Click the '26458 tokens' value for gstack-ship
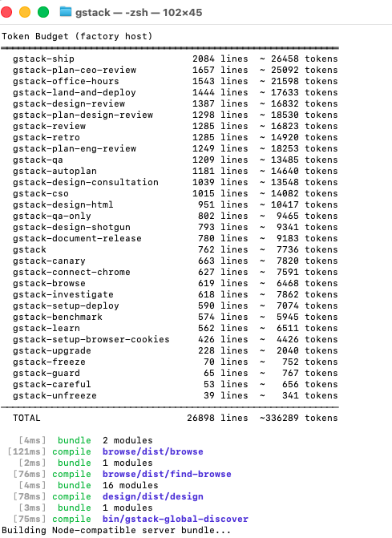This screenshot has height=538, width=392. [x=305, y=59]
